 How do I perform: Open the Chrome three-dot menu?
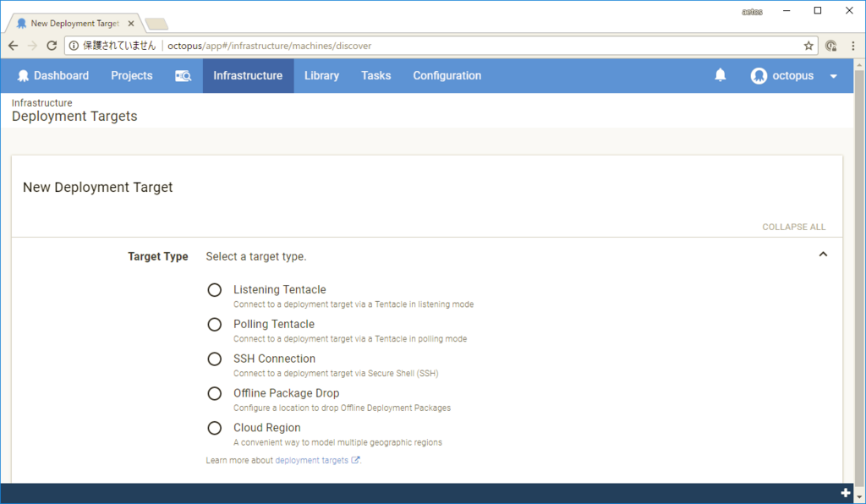tap(853, 46)
